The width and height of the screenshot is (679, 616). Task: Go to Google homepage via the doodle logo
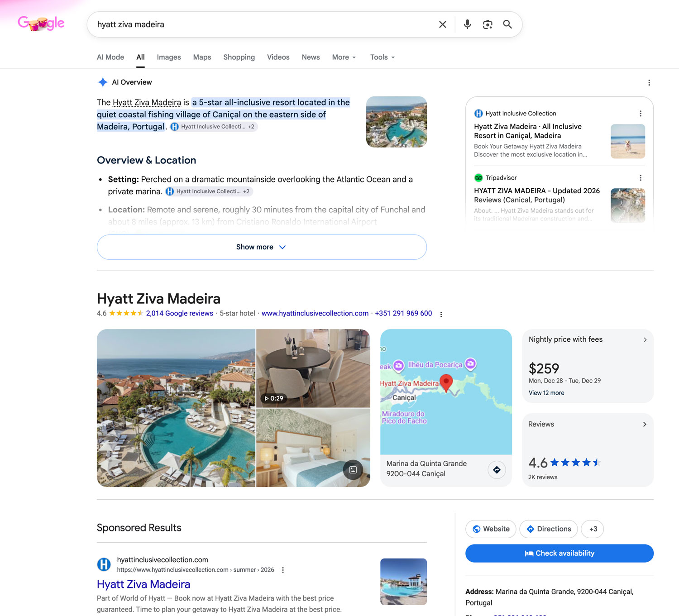tap(41, 23)
